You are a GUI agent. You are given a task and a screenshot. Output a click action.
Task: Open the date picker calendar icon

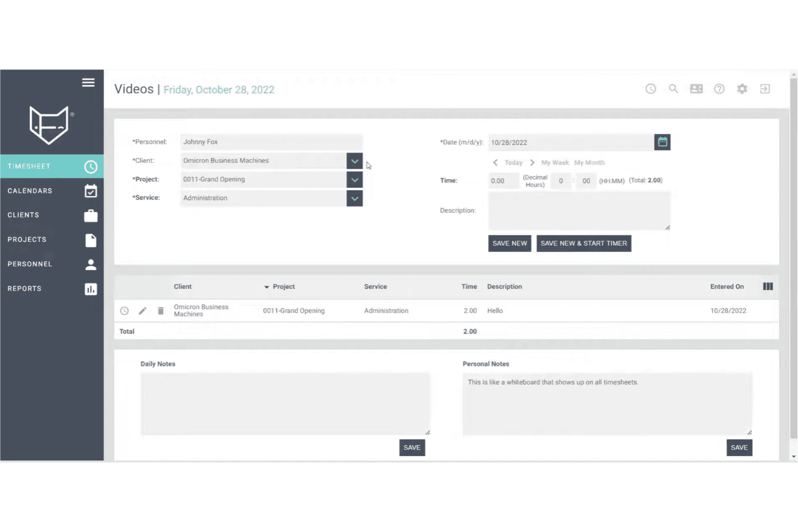[x=663, y=142]
